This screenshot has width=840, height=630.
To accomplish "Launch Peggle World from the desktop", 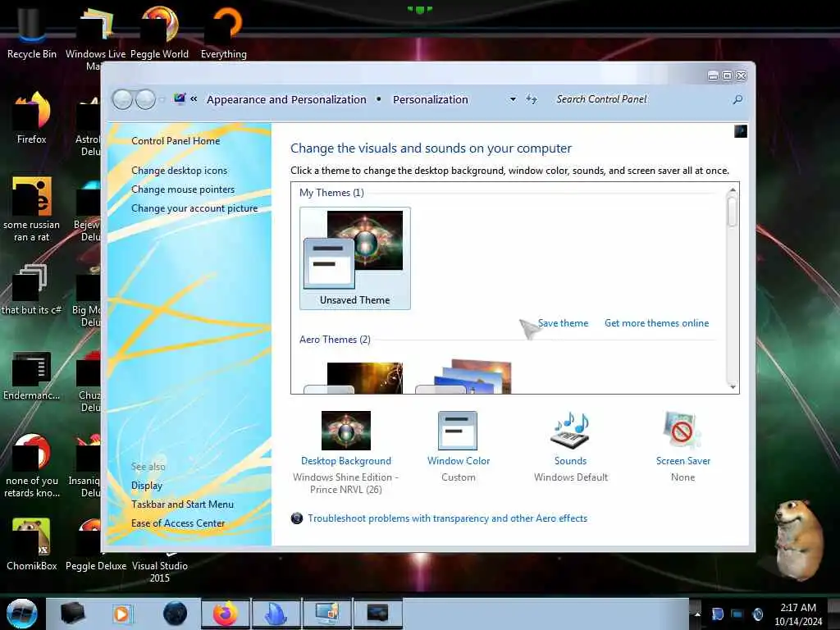I will [x=159, y=32].
